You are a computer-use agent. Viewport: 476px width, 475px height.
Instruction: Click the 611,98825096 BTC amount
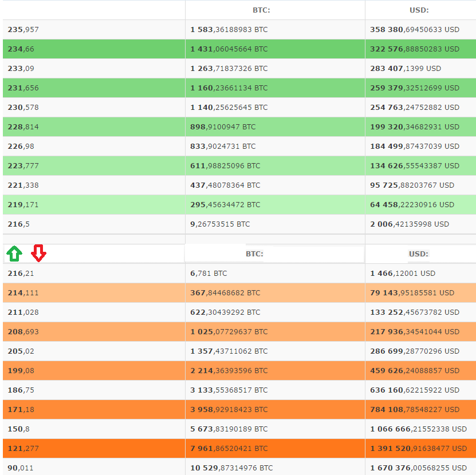(x=225, y=165)
